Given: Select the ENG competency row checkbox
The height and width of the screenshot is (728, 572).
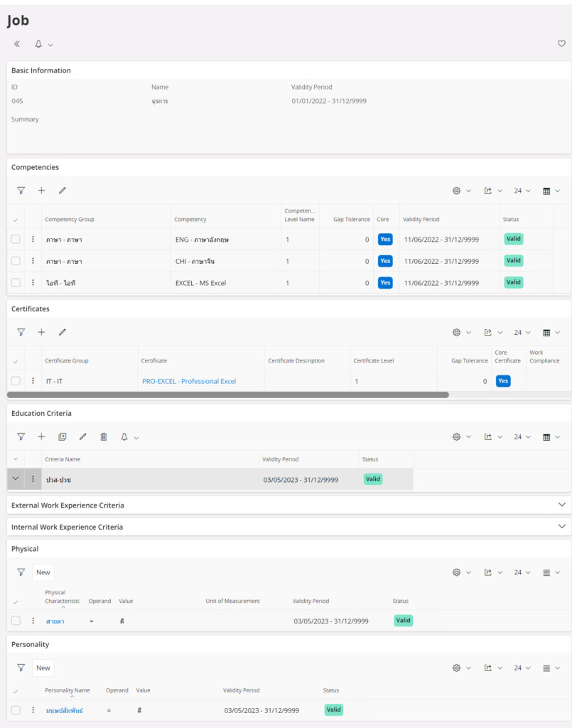Looking at the screenshot, I should click(x=16, y=240).
